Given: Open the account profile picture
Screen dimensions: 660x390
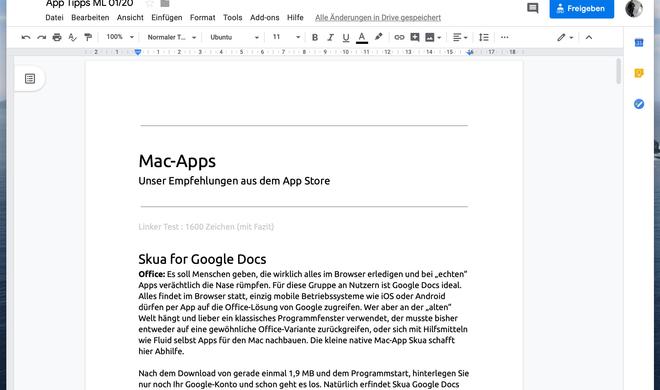Looking at the screenshot, I should pyautogui.click(x=634, y=8).
